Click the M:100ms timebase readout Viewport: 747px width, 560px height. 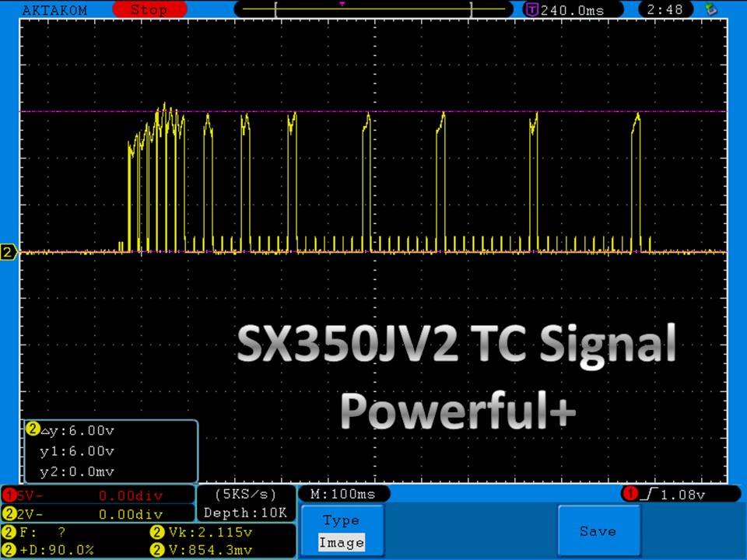click(343, 494)
